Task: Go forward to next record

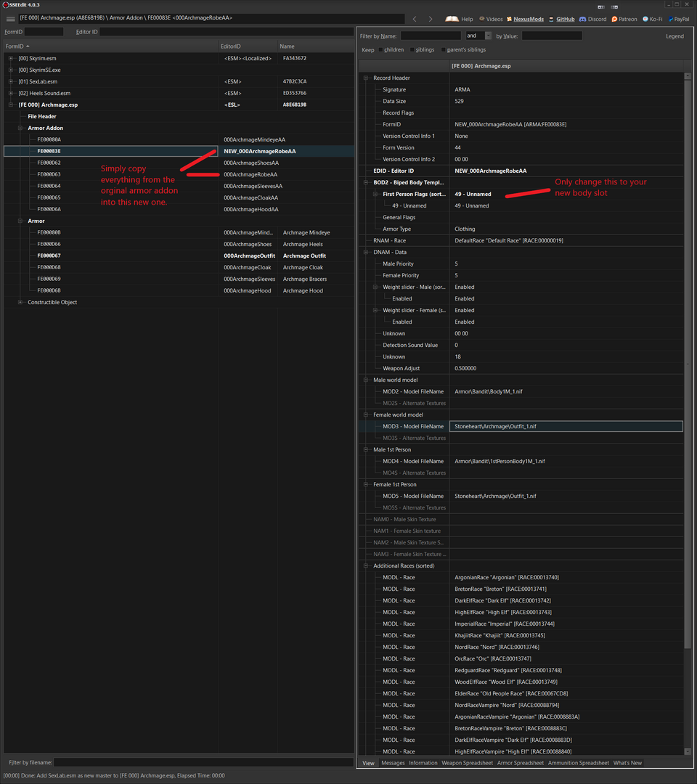Action: [431, 19]
